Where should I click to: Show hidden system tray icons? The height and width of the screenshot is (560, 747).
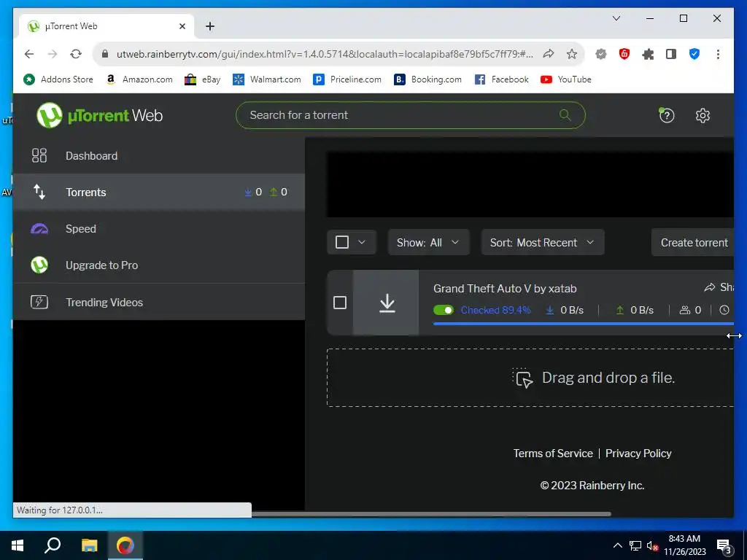click(x=617, y=545)
